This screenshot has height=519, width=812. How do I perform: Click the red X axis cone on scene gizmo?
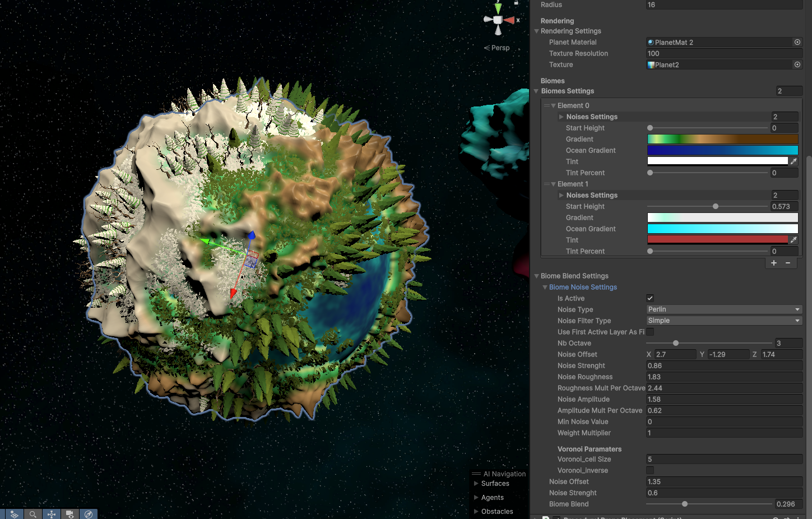coord(509,20)
